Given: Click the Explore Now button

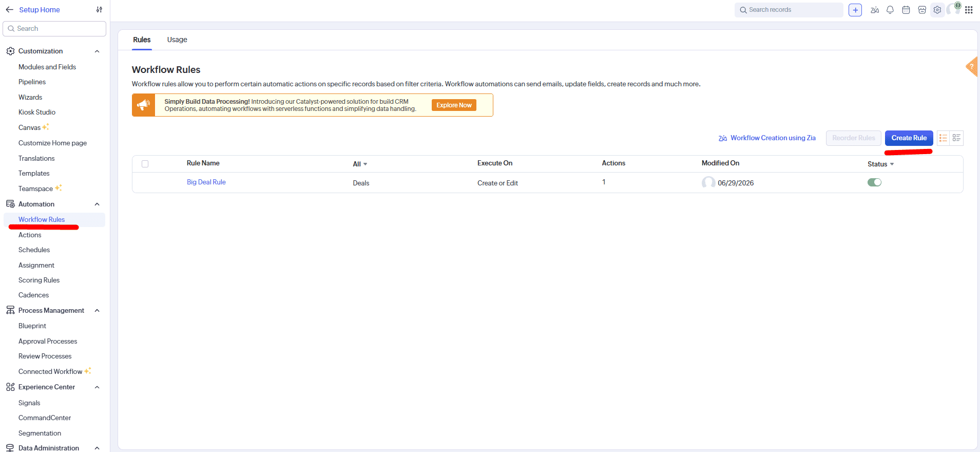Looking at the screenshot, I should [454, 105].
